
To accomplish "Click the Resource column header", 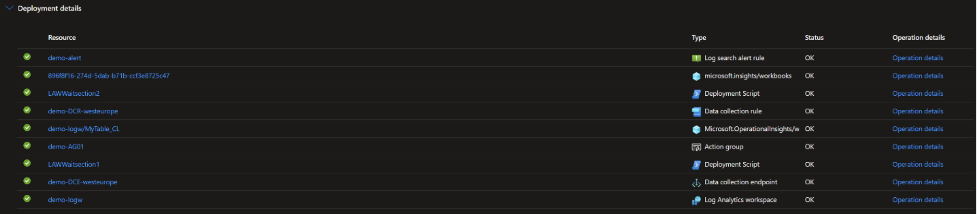I will [x=62, y=38].
